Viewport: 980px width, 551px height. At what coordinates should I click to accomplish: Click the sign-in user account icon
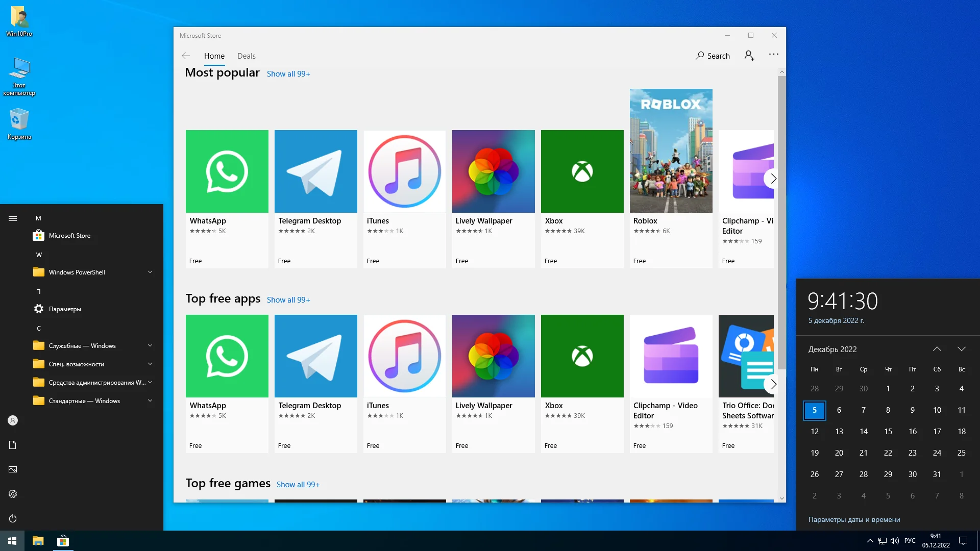[x=749, y=56]
